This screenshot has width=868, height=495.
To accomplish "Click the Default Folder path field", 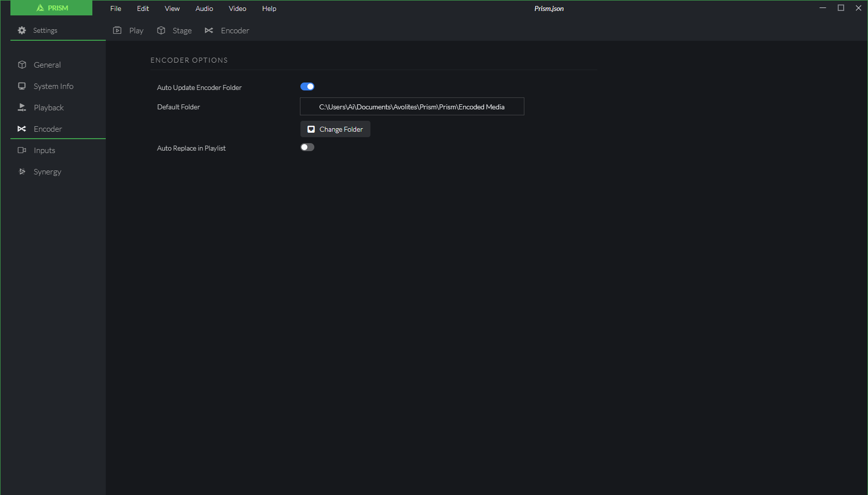I will tap(412, 107).
